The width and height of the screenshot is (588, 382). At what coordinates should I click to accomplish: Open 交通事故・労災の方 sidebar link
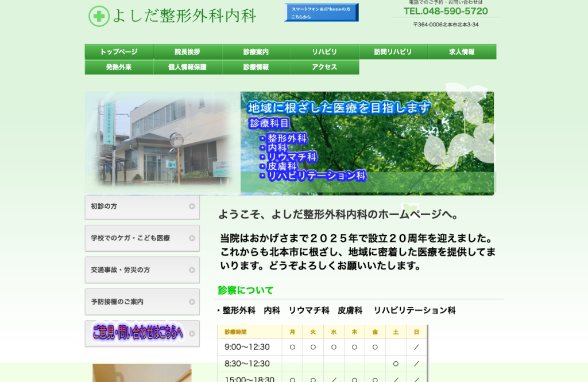pos(142,270)
